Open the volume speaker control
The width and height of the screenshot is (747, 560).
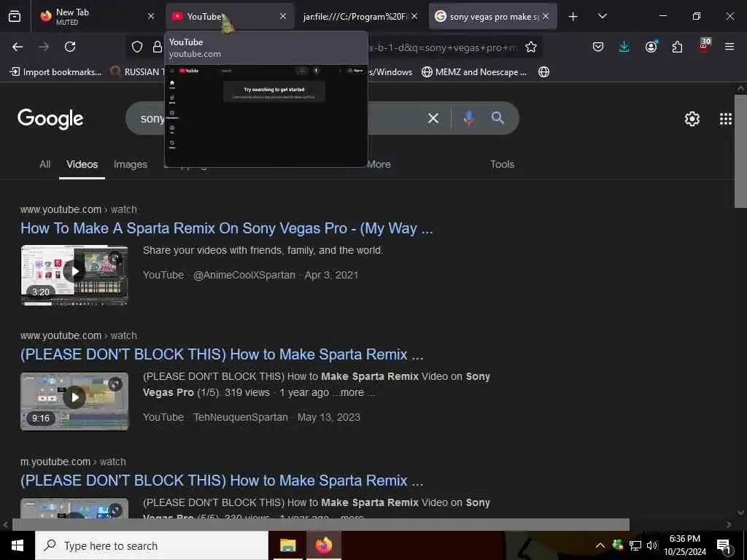coord(651,545)
